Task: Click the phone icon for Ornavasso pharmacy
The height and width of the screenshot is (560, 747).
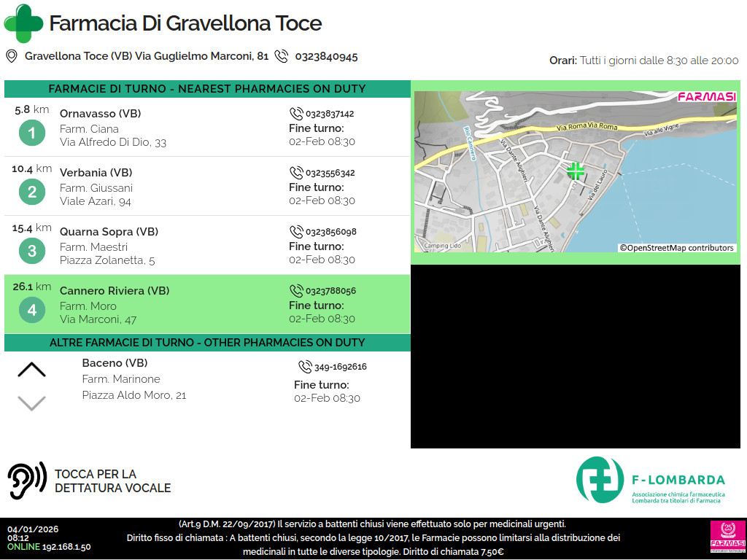Action: pyautogui.click(x=296, y=114)
